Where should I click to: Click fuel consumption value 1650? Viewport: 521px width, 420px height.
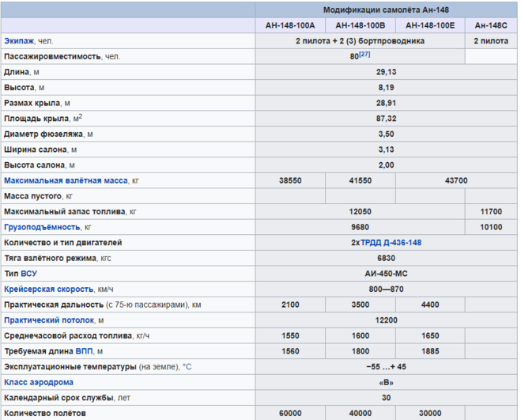coord(430,336)
